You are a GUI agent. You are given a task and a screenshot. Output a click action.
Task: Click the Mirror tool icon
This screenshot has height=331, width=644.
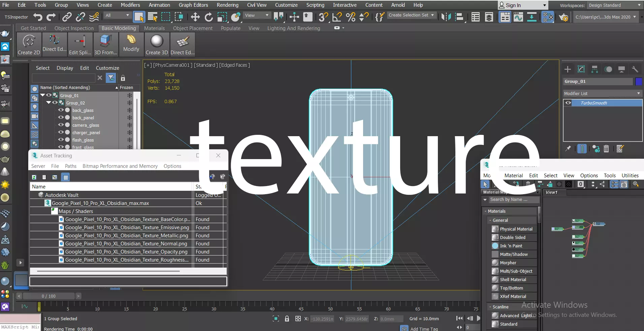tap(446, 17)
